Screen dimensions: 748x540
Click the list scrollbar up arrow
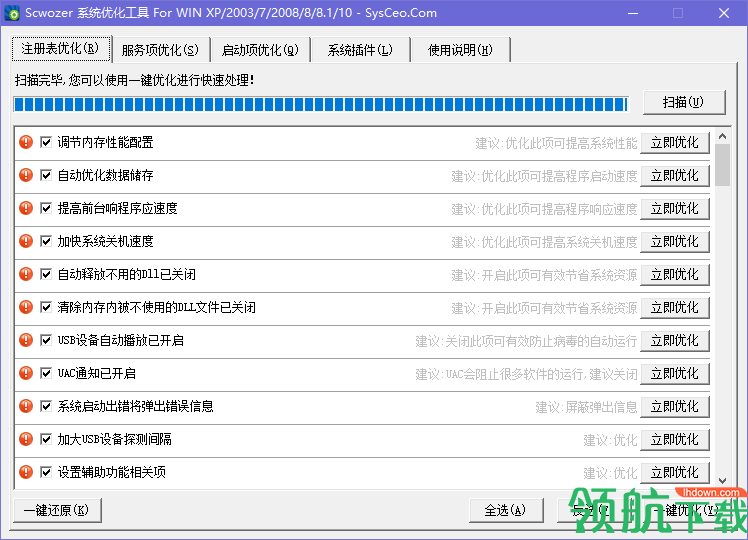(723, 136)
